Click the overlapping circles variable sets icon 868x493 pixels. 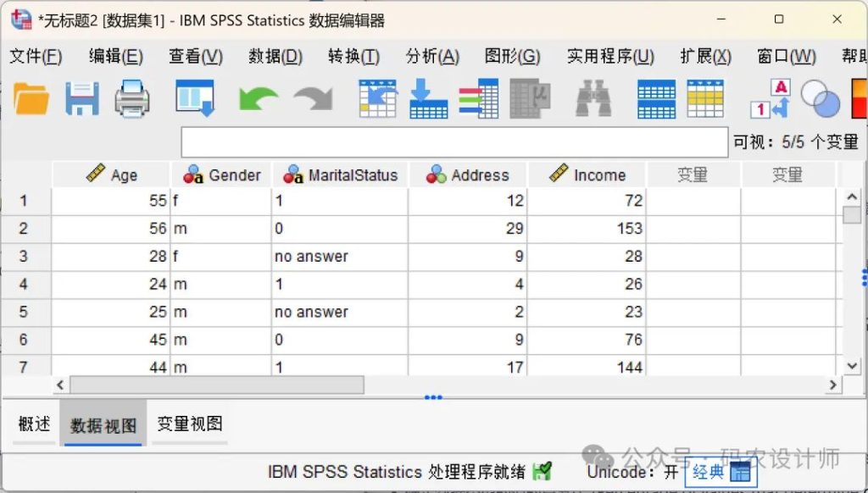819,99
